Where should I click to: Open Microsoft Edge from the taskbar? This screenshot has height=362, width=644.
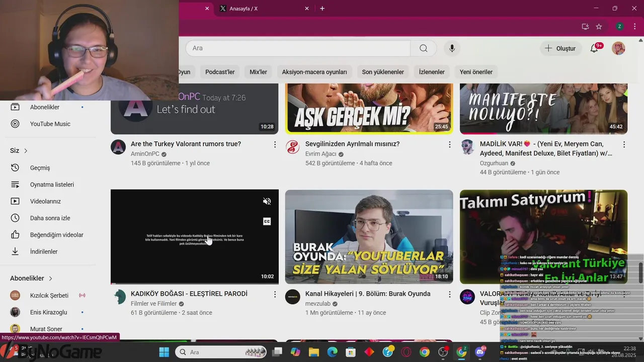(x=332, y=352)
